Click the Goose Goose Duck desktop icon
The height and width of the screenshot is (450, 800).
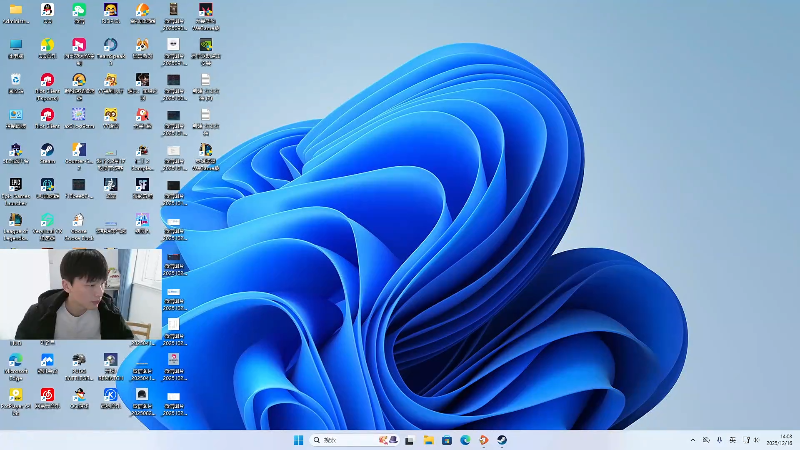[79, 219]
